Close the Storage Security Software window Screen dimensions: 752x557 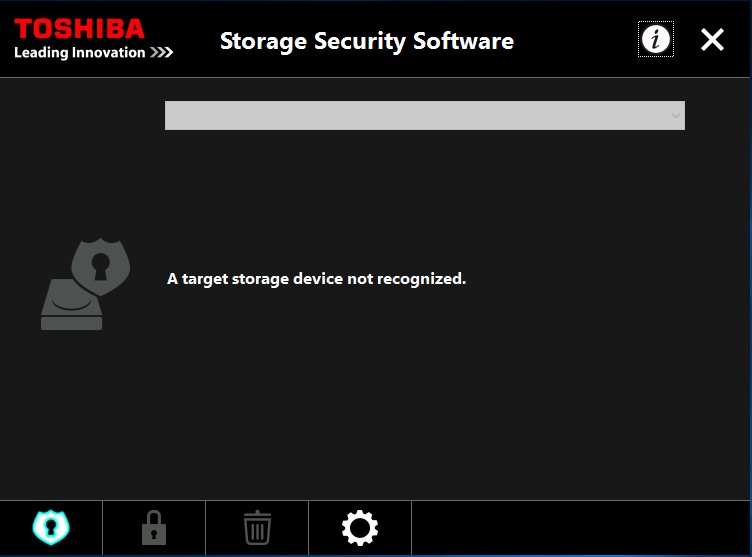[712, 39]
